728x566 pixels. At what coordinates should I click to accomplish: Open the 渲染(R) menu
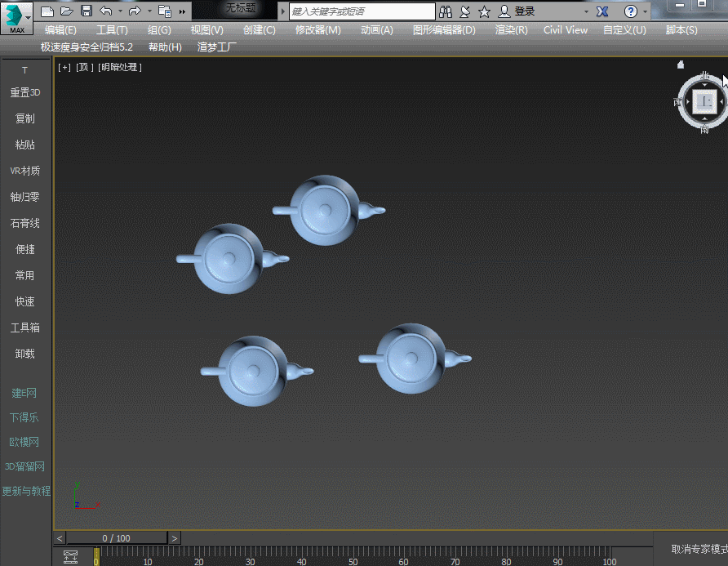(x=511, y=30)
